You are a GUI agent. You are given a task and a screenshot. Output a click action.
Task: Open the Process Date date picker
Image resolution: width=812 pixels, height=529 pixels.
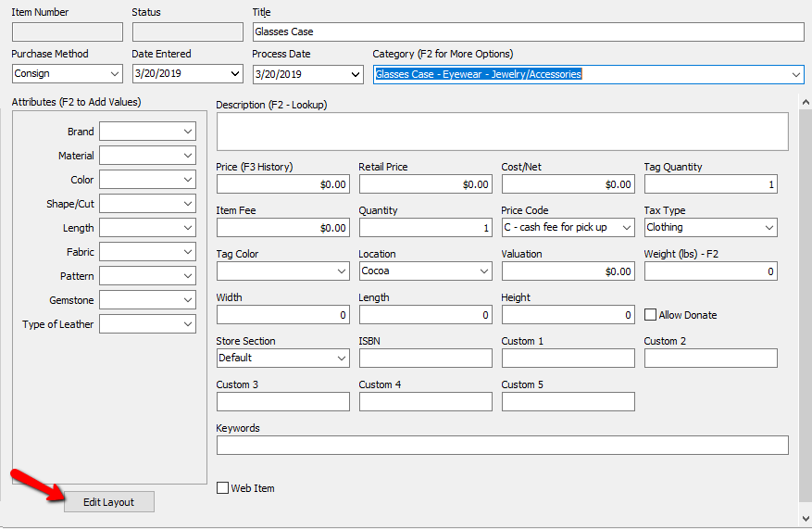307,74
